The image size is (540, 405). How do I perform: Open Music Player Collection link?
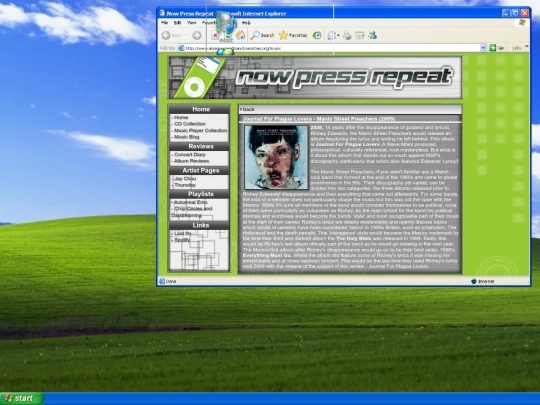200,131
